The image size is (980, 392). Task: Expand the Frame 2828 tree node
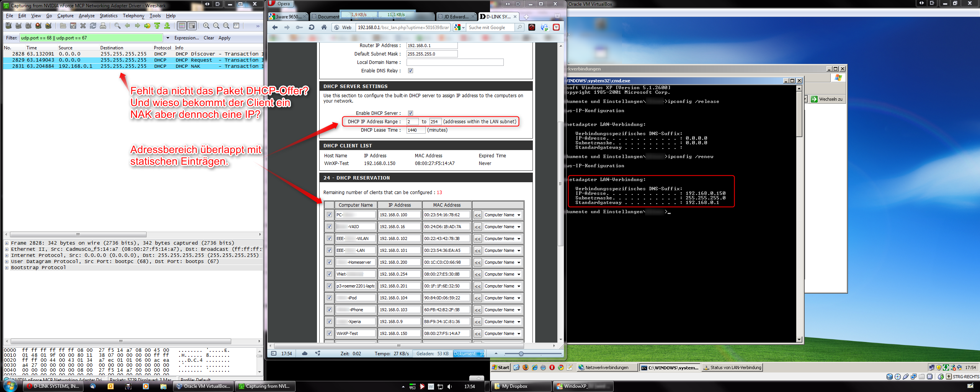point(7,243)
